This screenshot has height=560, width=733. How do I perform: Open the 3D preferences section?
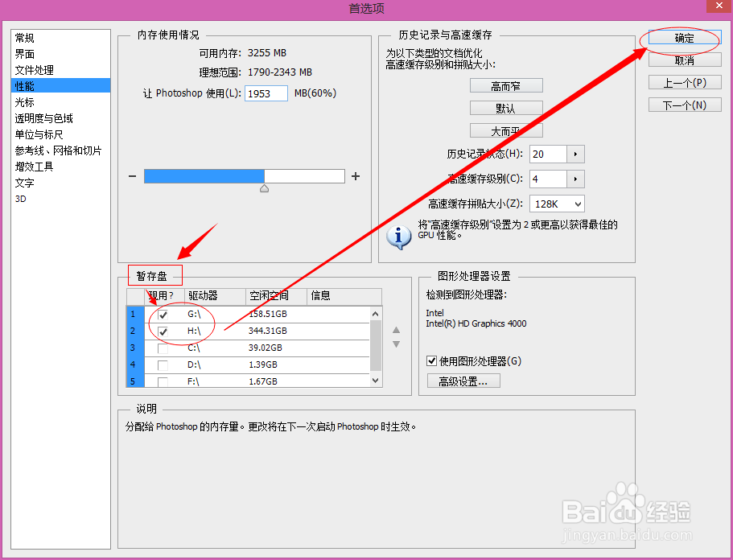[19, 198]
